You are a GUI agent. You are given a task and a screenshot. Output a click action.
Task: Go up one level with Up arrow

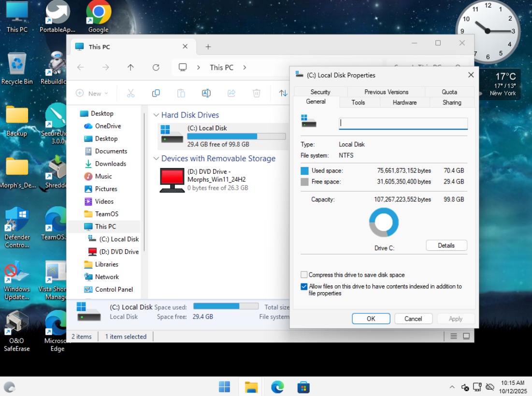pyautogui.click(x=130, y=68)
